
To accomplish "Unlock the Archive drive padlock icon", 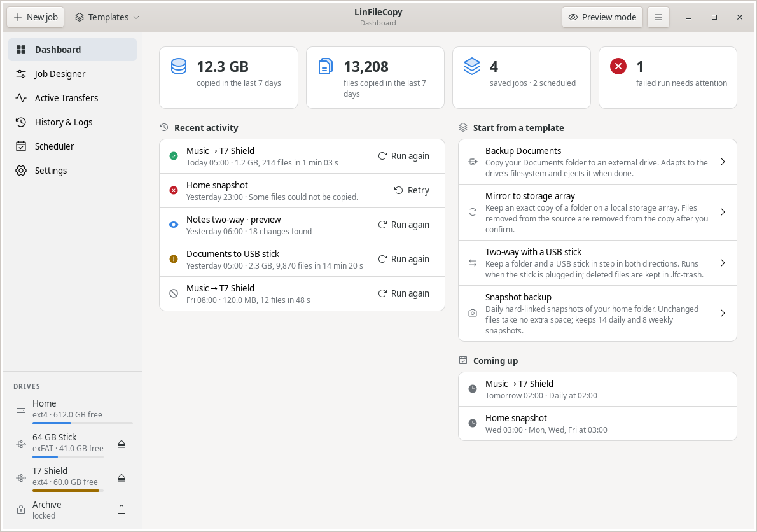I will click(122, 510).
